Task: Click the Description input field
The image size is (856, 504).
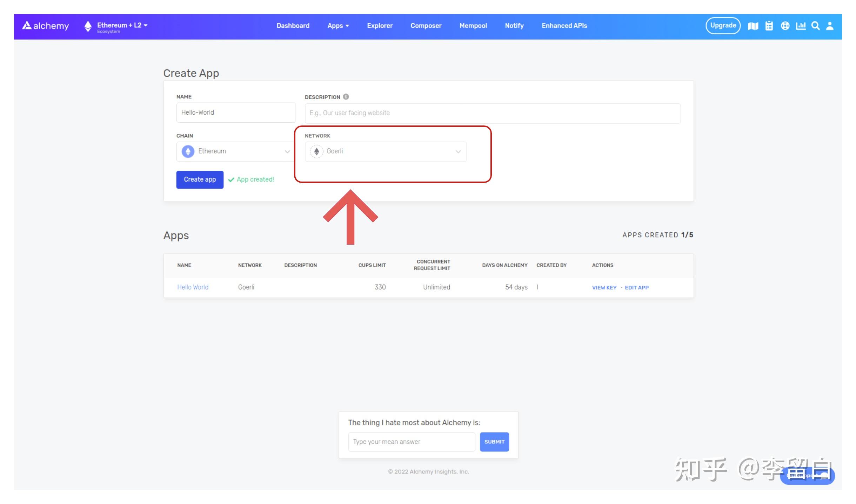Action: point(493,113)
